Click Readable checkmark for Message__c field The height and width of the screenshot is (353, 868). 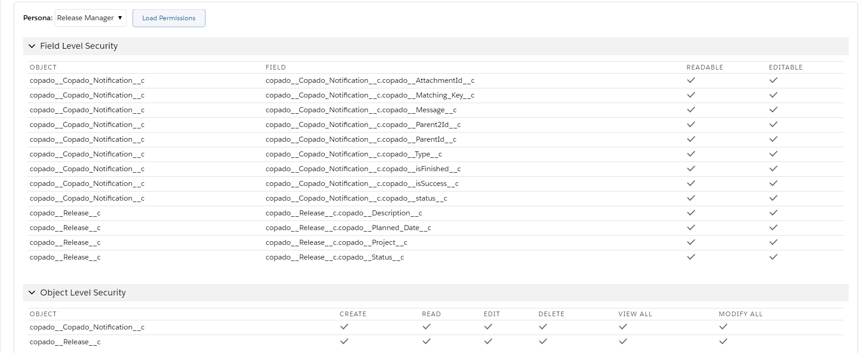pyautogui.click(x=691, y=110)
